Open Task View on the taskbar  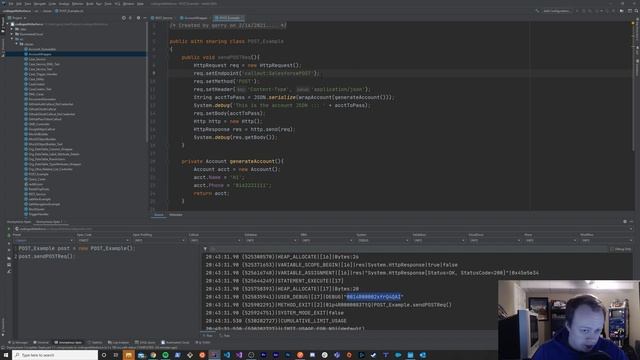(x=116, y=355)
